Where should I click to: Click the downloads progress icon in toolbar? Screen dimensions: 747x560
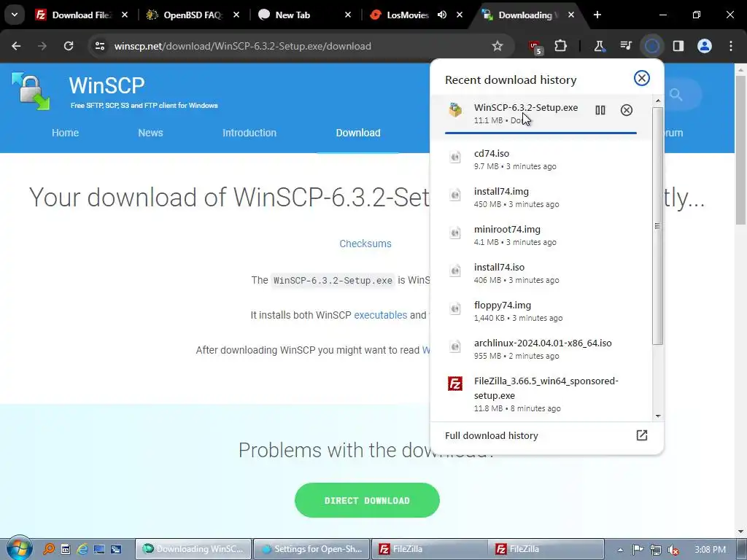[x=652, y=46]
